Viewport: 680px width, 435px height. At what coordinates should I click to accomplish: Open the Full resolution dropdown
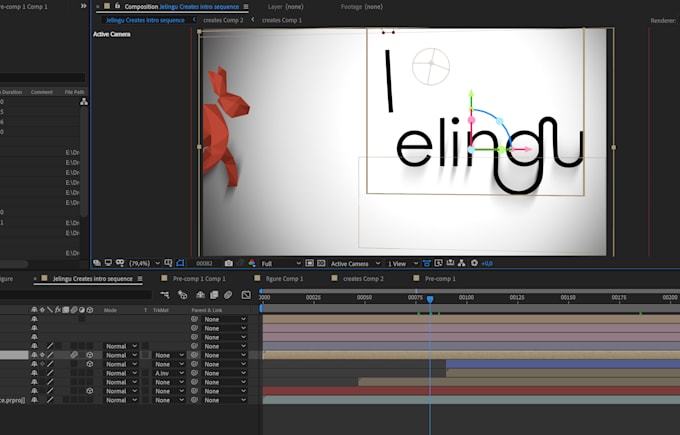(x=281, y=263)
